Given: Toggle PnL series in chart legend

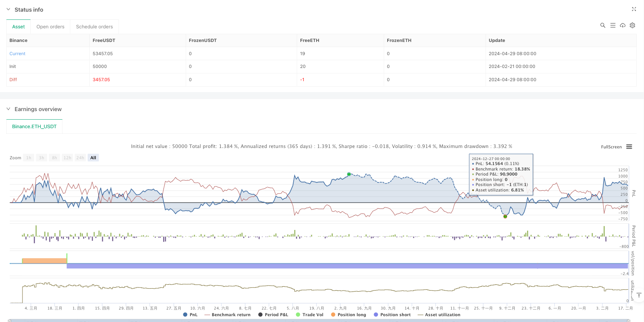Looking at the screenshot, I should tap(190, 315).
